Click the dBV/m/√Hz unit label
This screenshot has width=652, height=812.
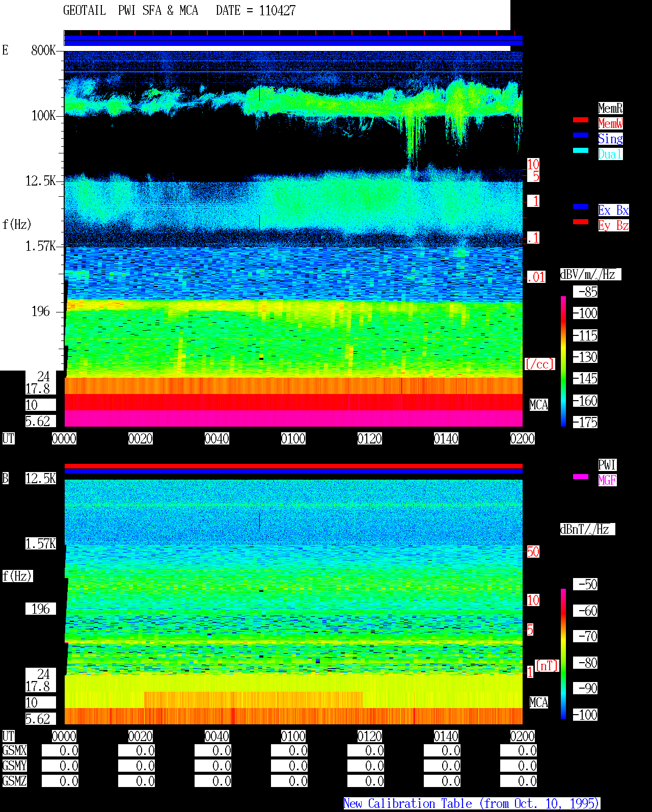tap(590, 274)
